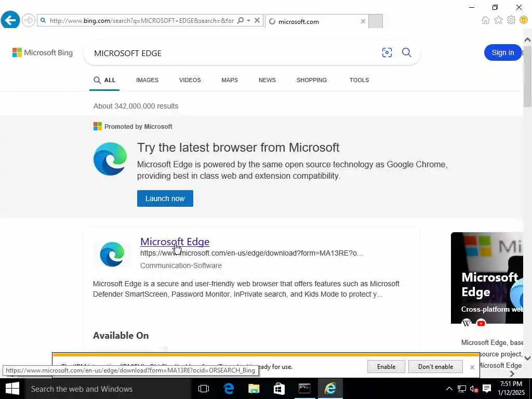This screenshot has height=399, width=532.
Task: Click the Edge icon beside the search result
Action: 112,254
